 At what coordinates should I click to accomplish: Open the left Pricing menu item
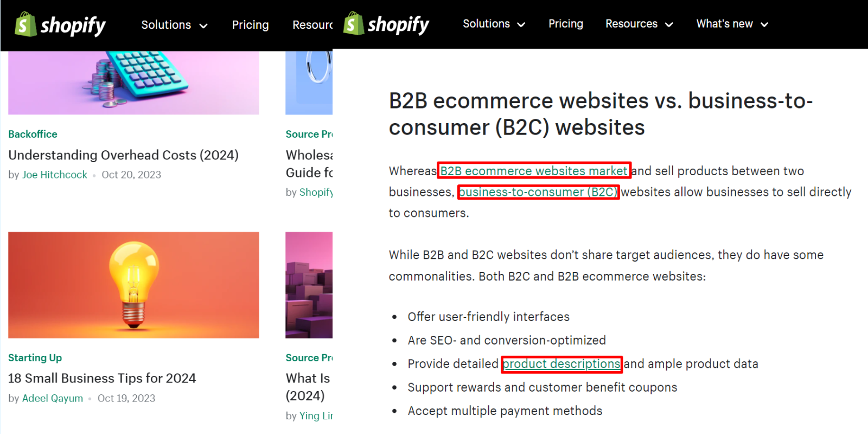[250, 25]
